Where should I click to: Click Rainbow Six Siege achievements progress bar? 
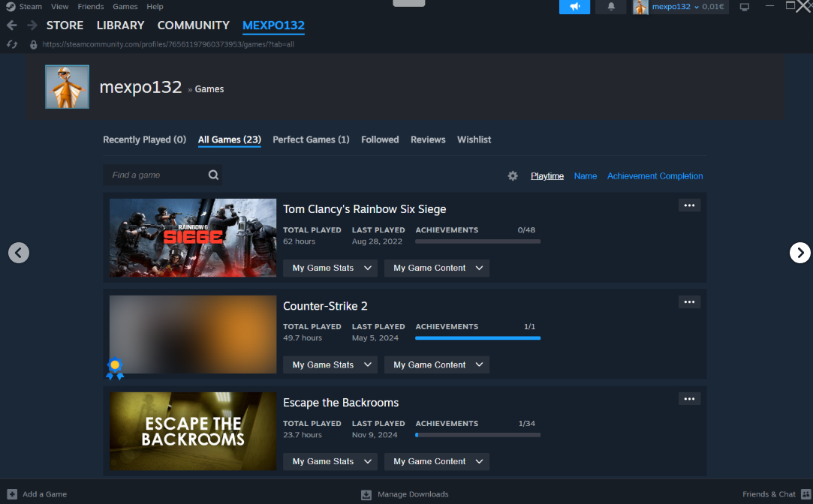(477, 241)
